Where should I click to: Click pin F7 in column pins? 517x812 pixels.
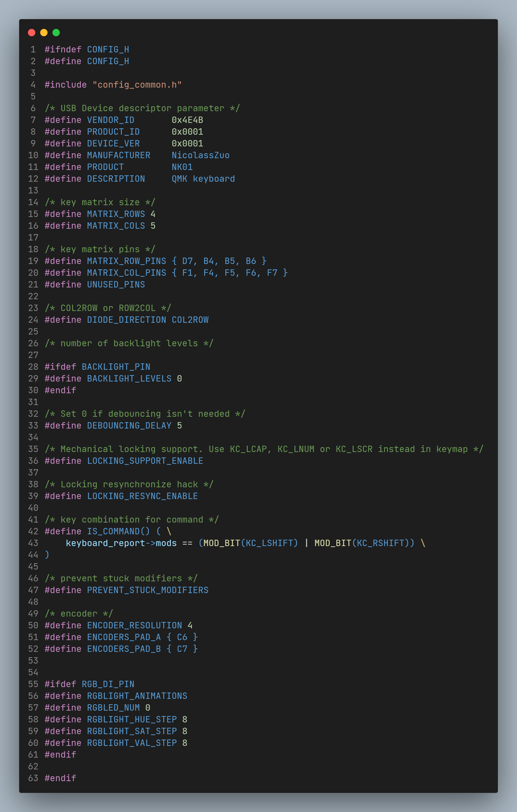(272, 273)
